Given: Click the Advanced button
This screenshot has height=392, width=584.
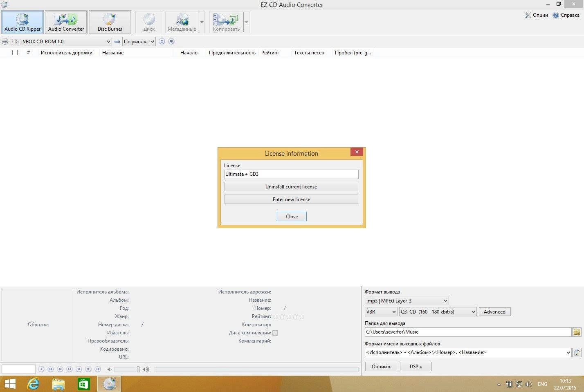Looking at the screenshot, I should click(x=494, y=312).
